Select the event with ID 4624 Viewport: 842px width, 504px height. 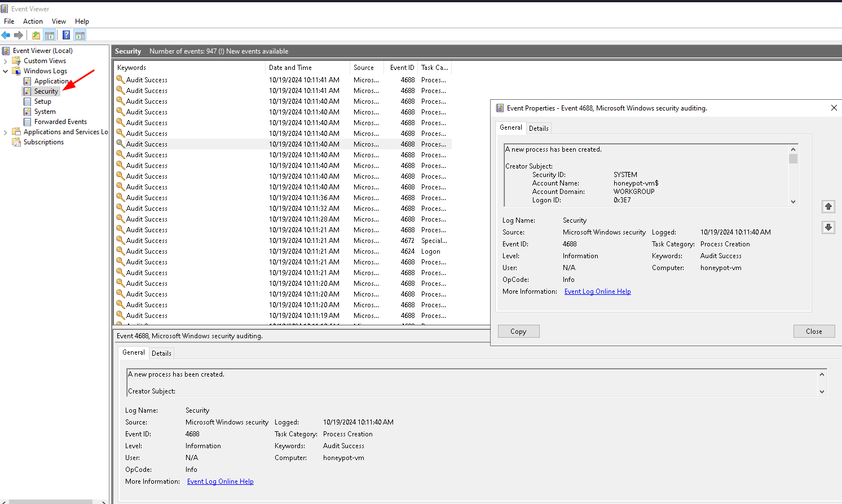(x=408, y=251)
